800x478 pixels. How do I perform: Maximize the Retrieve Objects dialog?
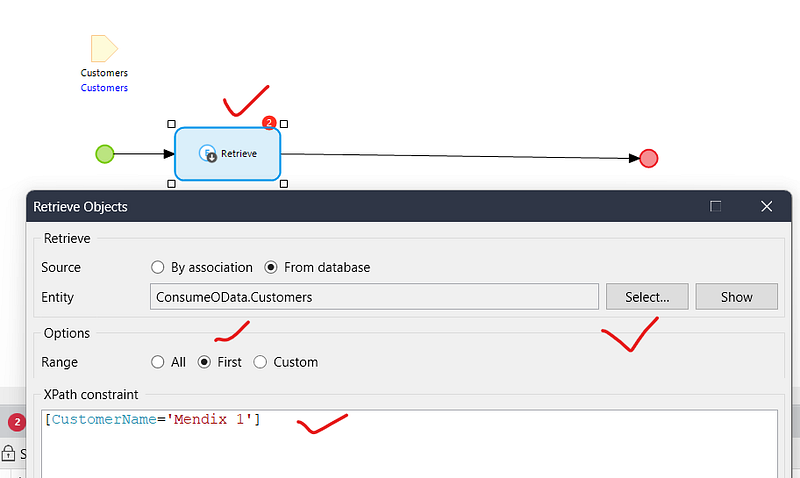[716, 206]
